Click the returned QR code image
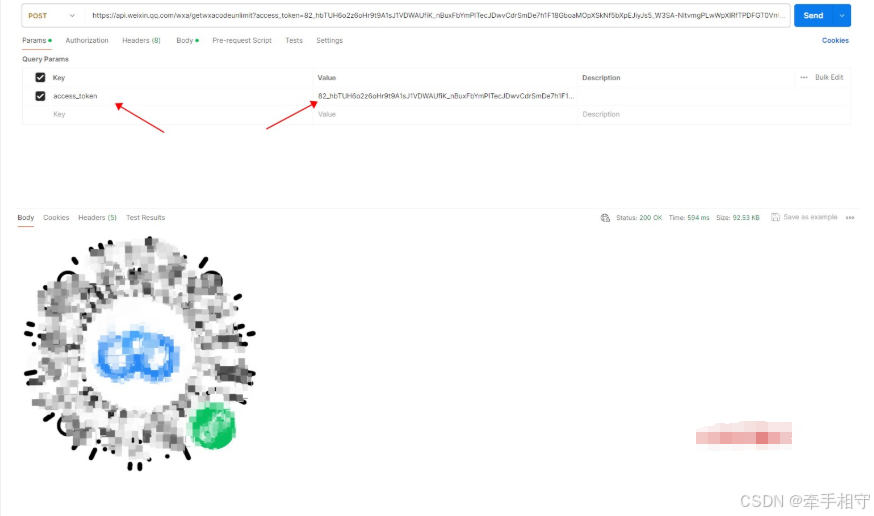The height and width of the screenshot is (516, 874). [139, 353]
